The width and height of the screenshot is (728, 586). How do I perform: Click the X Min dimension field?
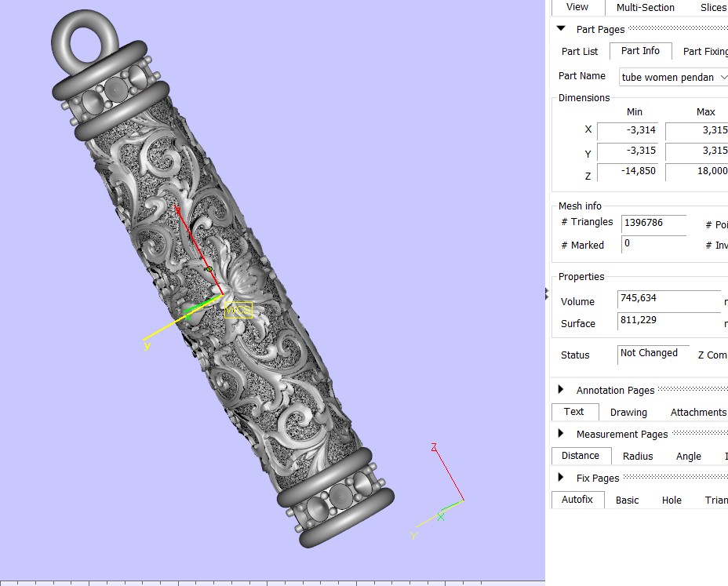[628, 130]
